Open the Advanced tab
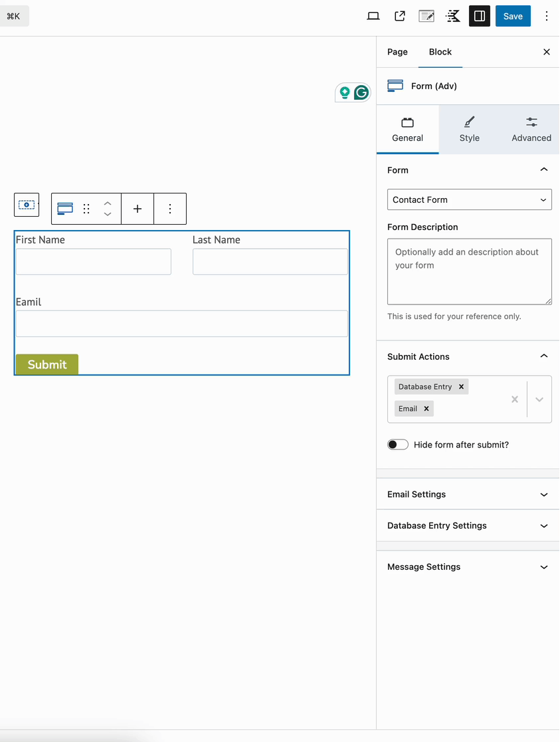This screenshot has height=742, width=560. (x=531, y=129)
